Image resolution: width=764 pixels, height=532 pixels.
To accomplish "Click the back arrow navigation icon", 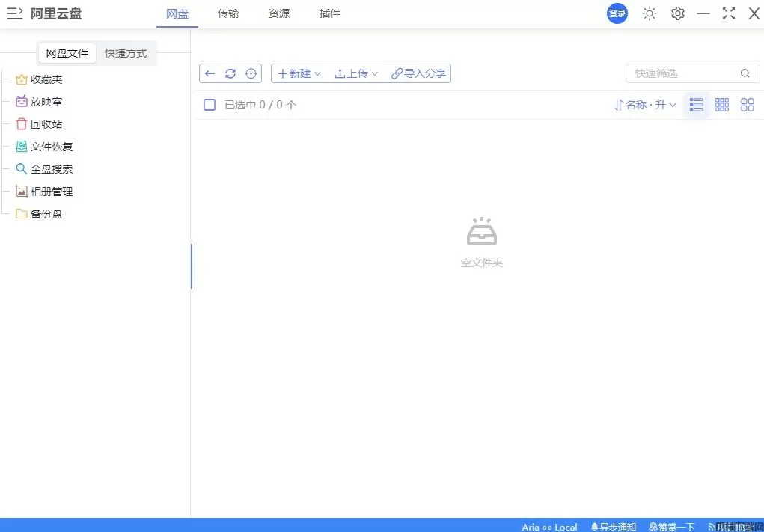I will 210,73.
